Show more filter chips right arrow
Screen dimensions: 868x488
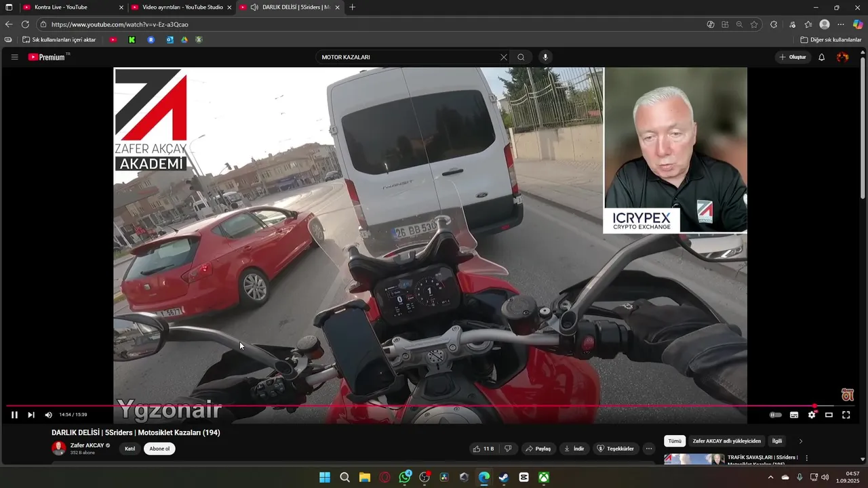coord(801,441)
